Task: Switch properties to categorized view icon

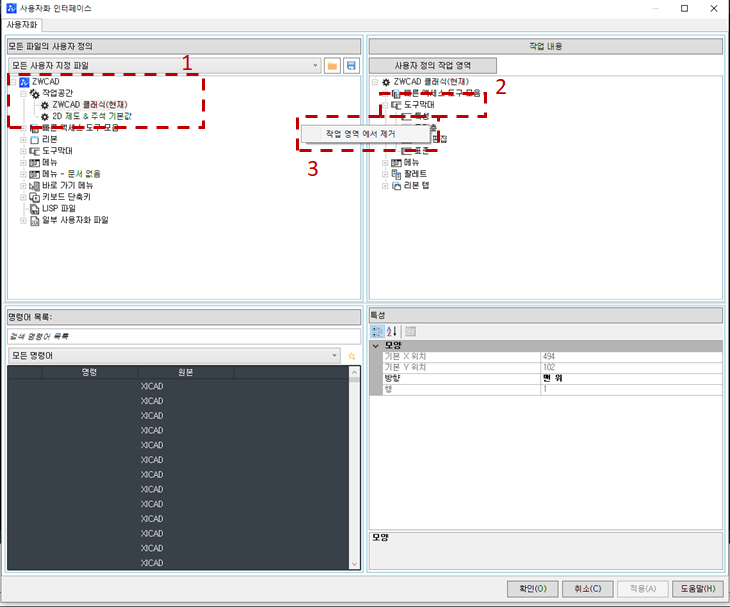Action: 377,331
